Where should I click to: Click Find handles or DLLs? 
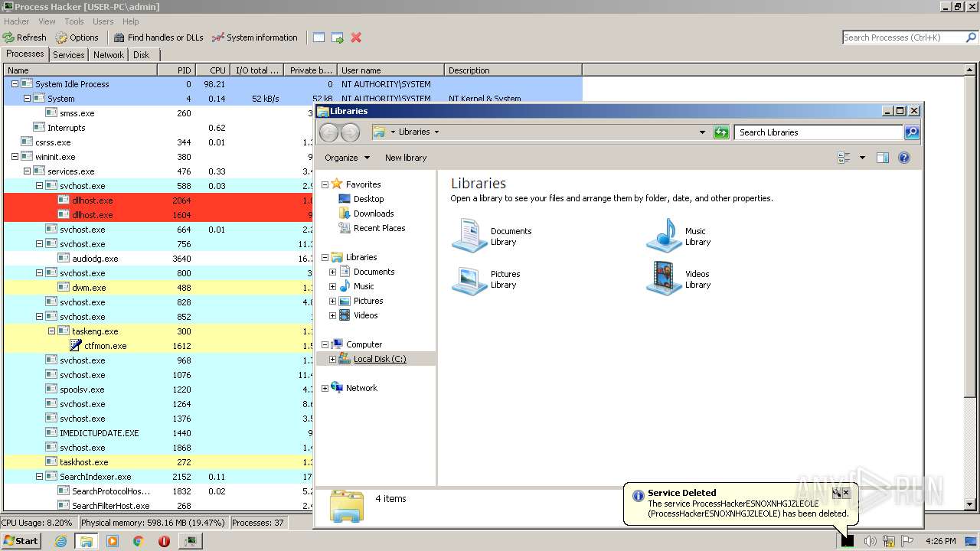coord(158,37)
